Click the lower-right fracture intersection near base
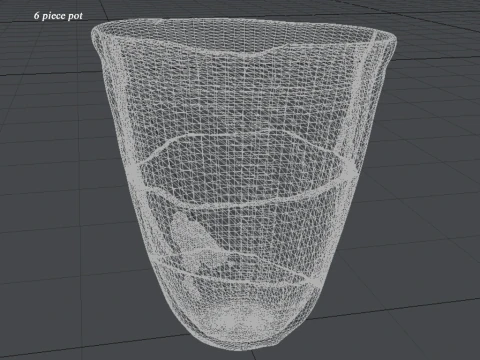 click(313, 281)
